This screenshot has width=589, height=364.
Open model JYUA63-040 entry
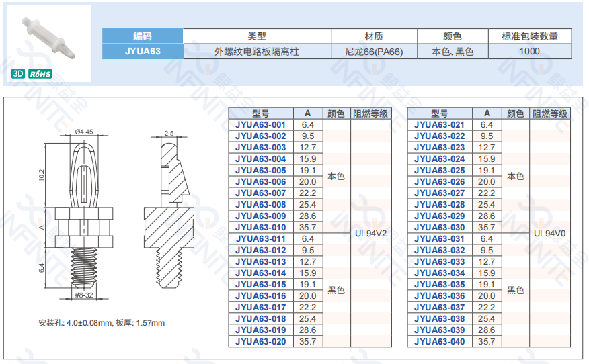click(x=439, y=342)
